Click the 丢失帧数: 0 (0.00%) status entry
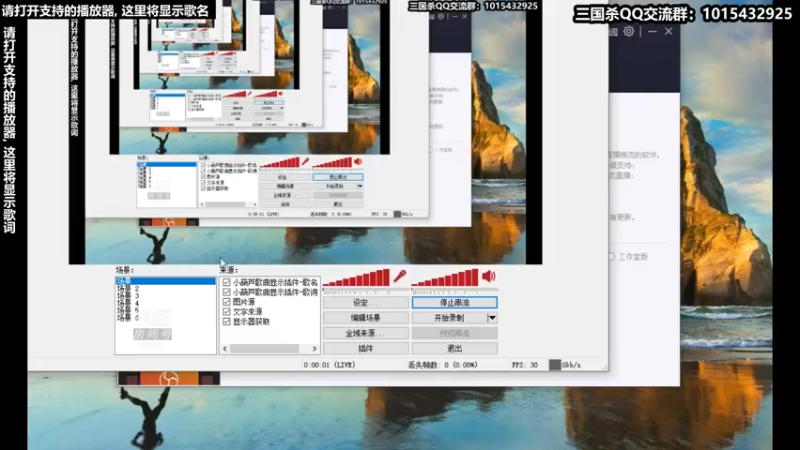 click(443, 365)
